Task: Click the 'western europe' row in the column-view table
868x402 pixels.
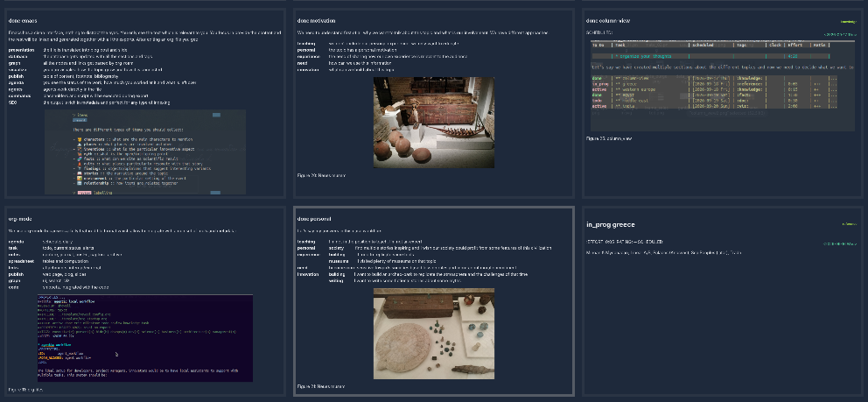Action: click(x=714, y=89)
